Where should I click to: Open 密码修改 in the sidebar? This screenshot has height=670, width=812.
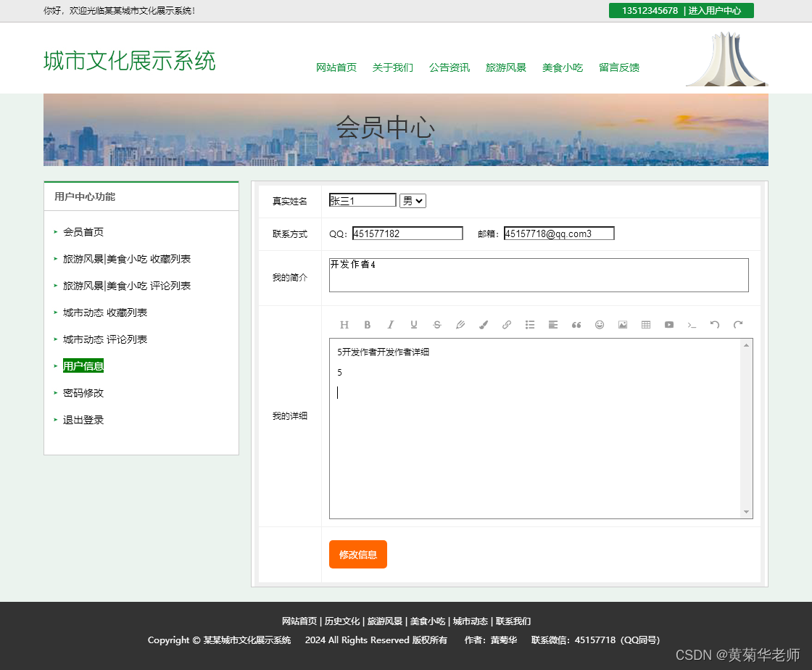[83, 393]
